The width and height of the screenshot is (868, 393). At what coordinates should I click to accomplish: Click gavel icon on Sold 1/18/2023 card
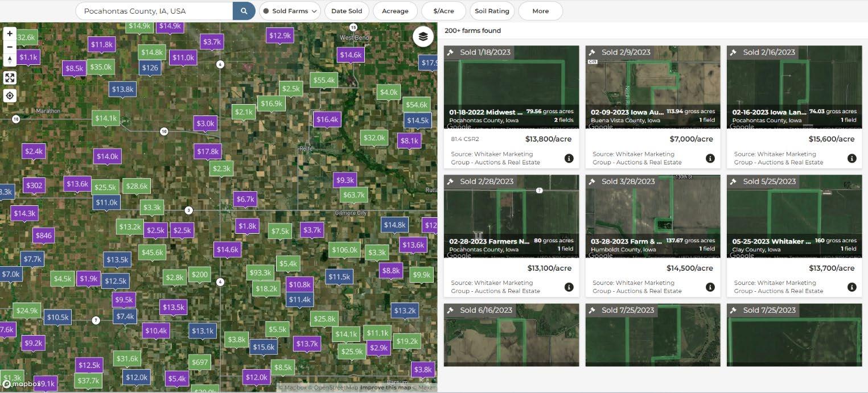click(450, 52)
